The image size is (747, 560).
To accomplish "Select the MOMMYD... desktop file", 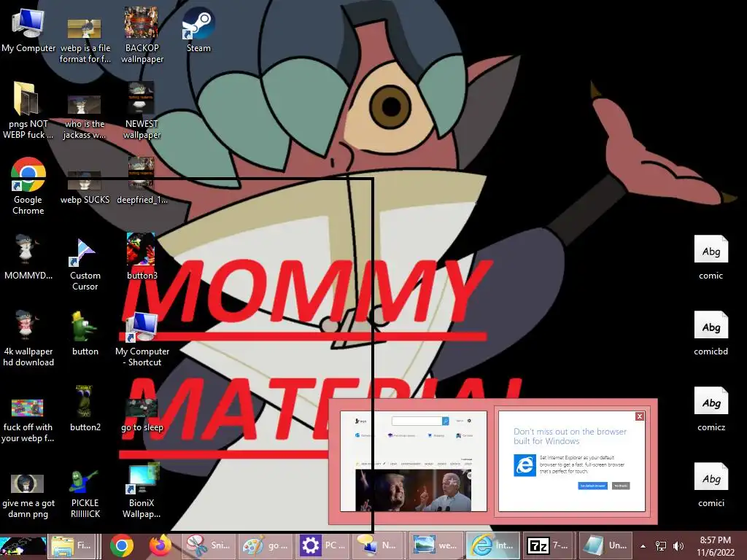I will [28, 257].
